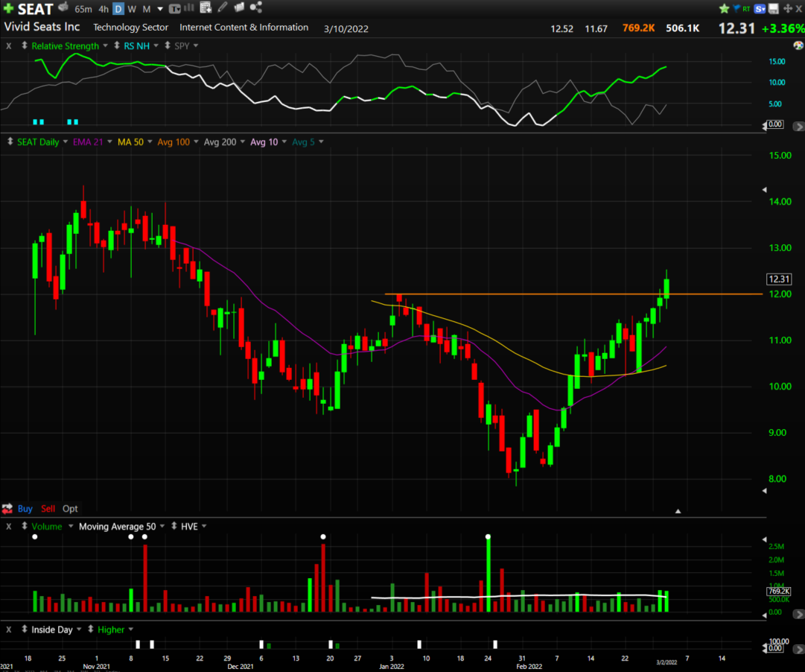Click the 769.2K volume label on the axis

(x=779, y=592)
